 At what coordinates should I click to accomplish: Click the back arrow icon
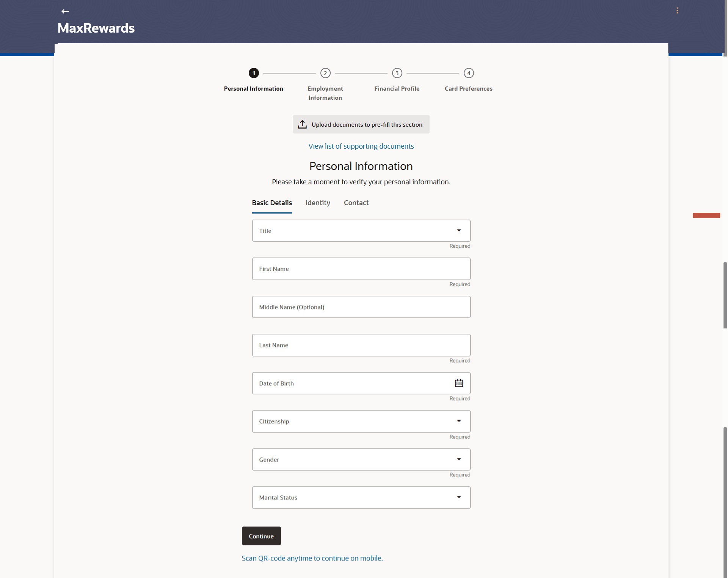pyautogui.click(x=65, y=11)
